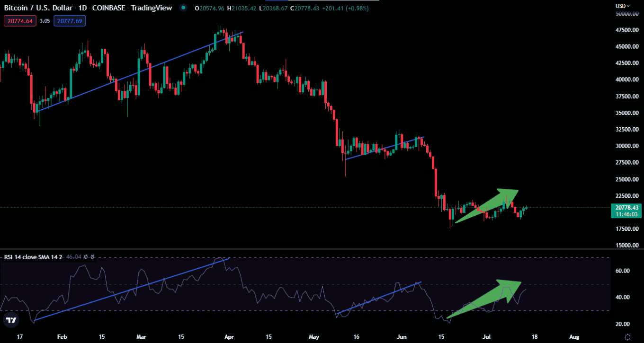Click the green 20778.43 current price label
Screen dimensions: 644x343
click(x=626, y=208)
